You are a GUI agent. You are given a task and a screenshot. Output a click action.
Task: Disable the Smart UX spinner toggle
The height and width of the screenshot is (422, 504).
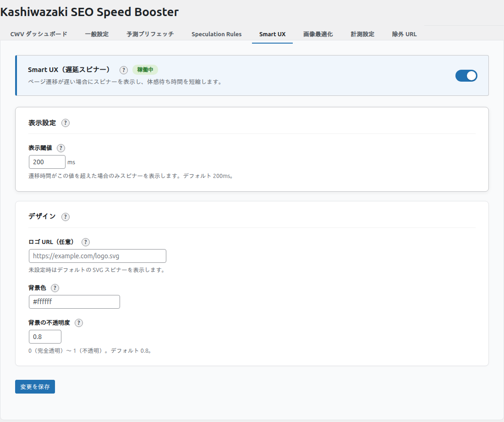466,75
